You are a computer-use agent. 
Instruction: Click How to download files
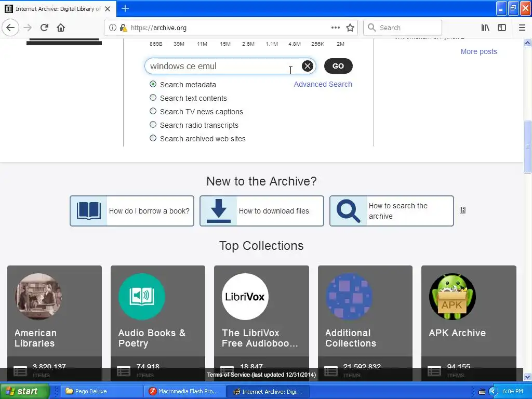click(x=262, y=211)
